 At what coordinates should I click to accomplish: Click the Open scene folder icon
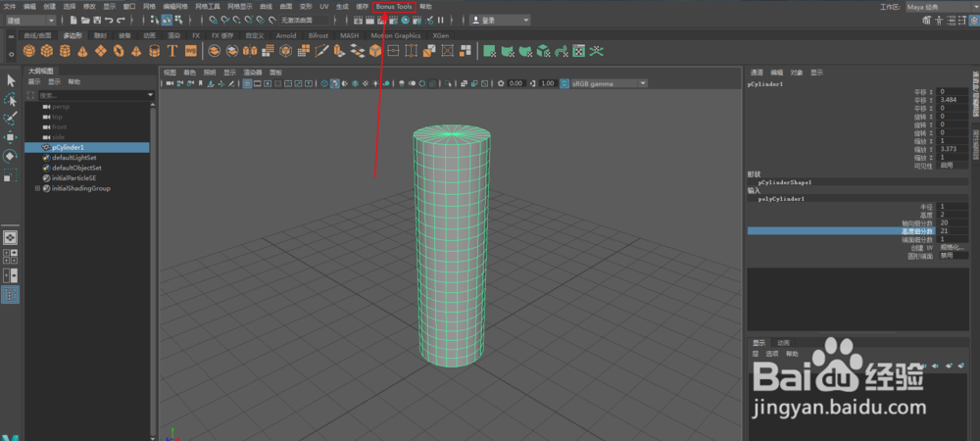click(x=85, y=20)
